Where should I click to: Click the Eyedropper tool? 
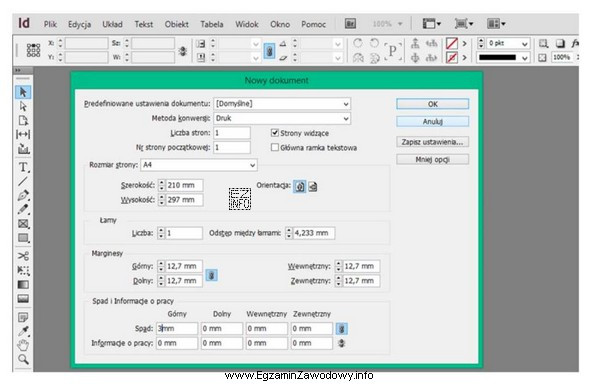23,331
